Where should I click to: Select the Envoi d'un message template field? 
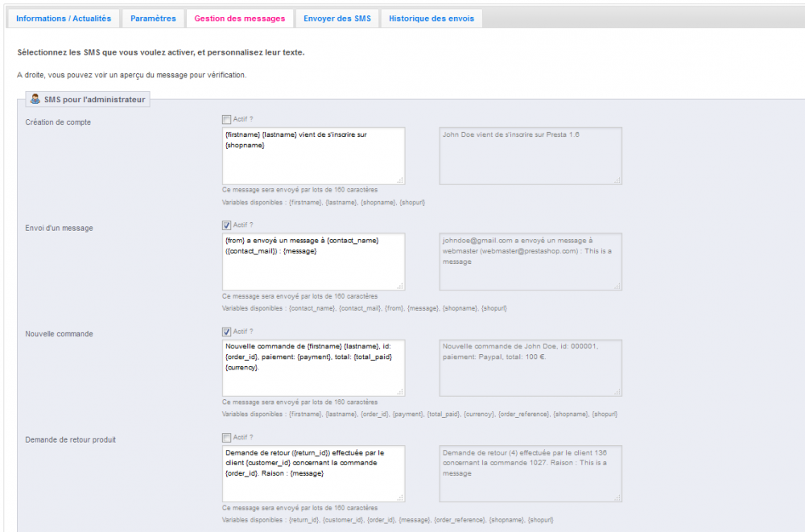(x=314, y=262)
